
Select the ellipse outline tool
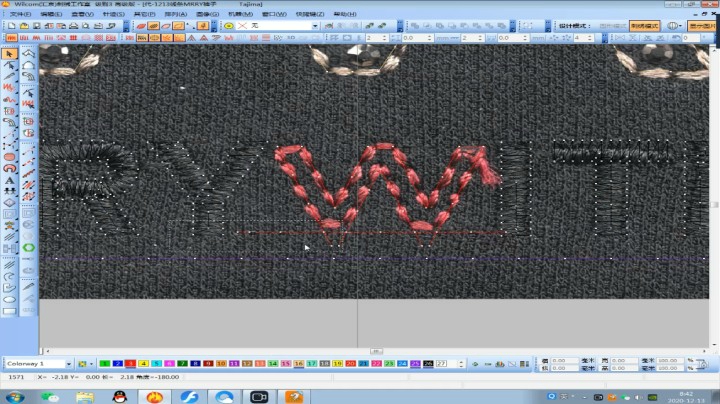pyautogui.click(x=9, y=300)
